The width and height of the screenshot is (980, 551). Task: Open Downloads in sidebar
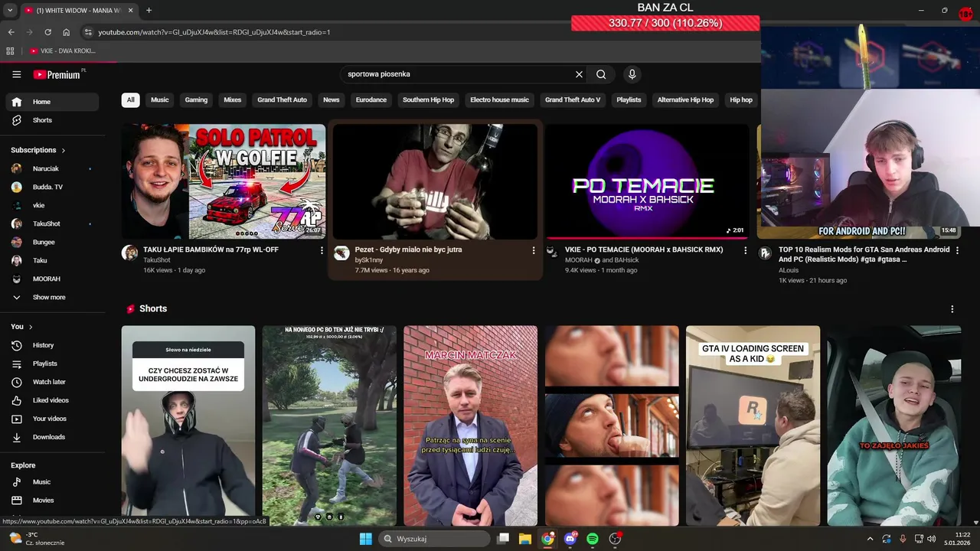click(52, 437)
